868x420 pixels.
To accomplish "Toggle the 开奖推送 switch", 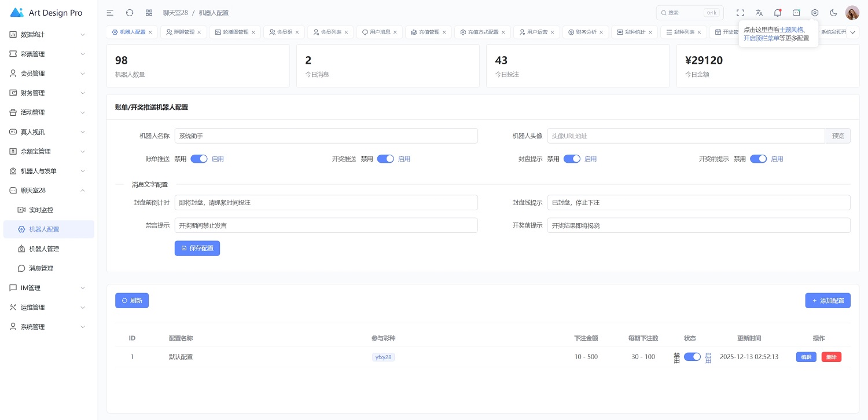I will coord(385,159).
